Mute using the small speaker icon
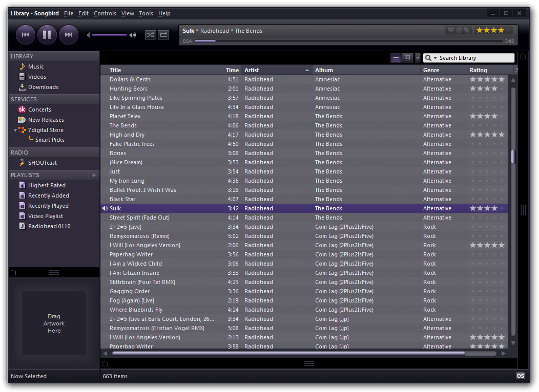This screenshot has width=539, height=392. (88, 35)
